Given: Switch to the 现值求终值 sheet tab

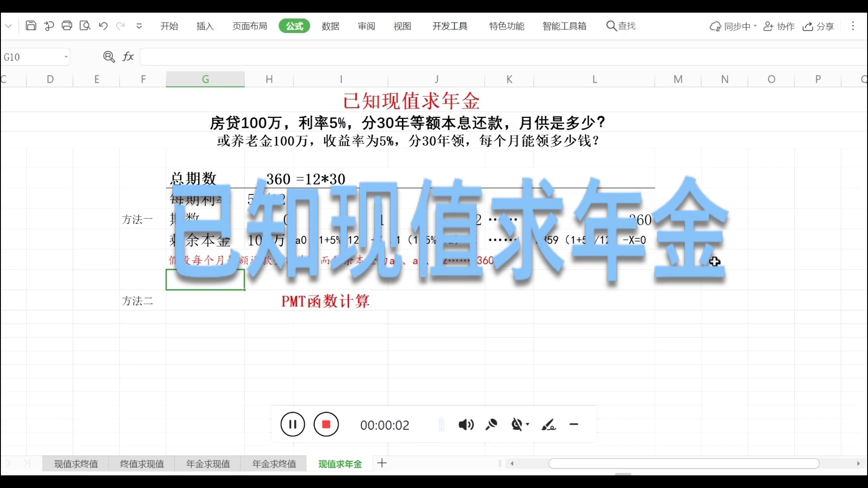Looking at the screenshot, I should click(x=76, y=464).
